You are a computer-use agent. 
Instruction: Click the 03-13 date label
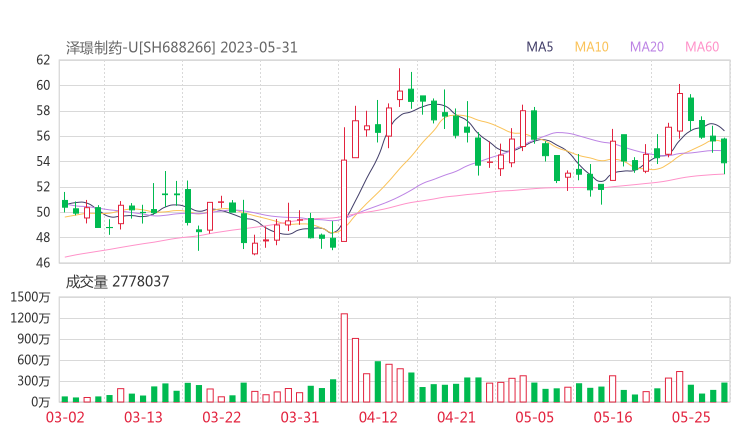[x=143, y=418]
